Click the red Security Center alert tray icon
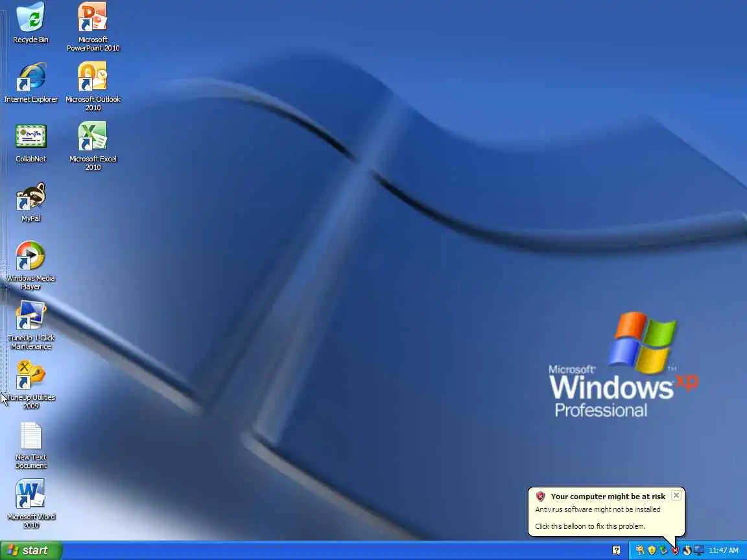Viewport: 747px width, 560px height. click(675, 550)
